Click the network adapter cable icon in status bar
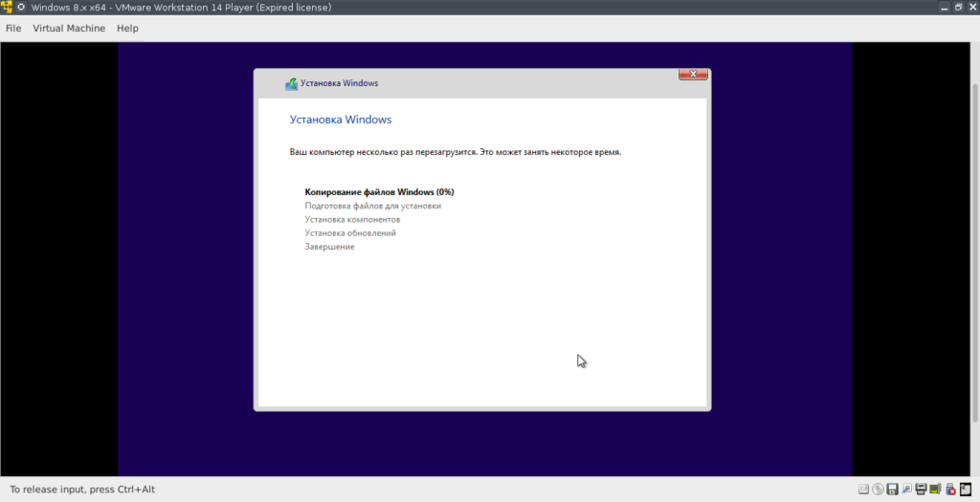 pos(907,489)
